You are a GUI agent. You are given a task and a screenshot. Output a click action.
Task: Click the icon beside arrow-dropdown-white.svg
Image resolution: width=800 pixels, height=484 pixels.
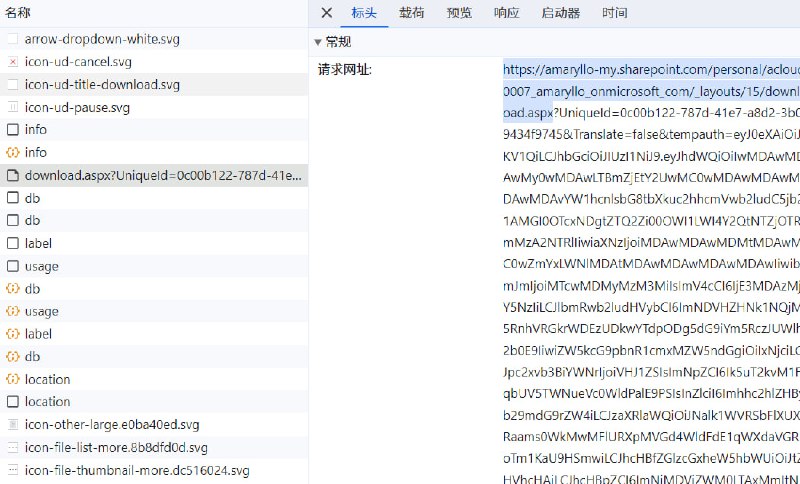[13, 40]
